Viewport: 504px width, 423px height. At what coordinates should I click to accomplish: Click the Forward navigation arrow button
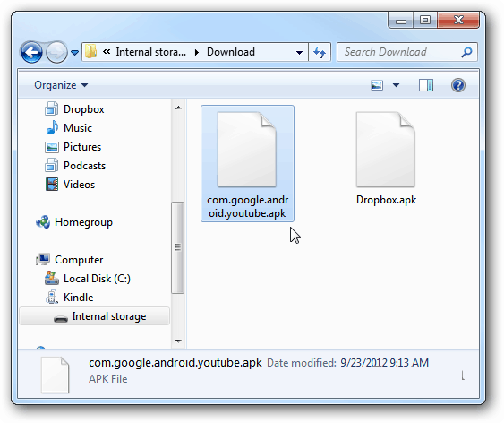[x=56, y=52]
